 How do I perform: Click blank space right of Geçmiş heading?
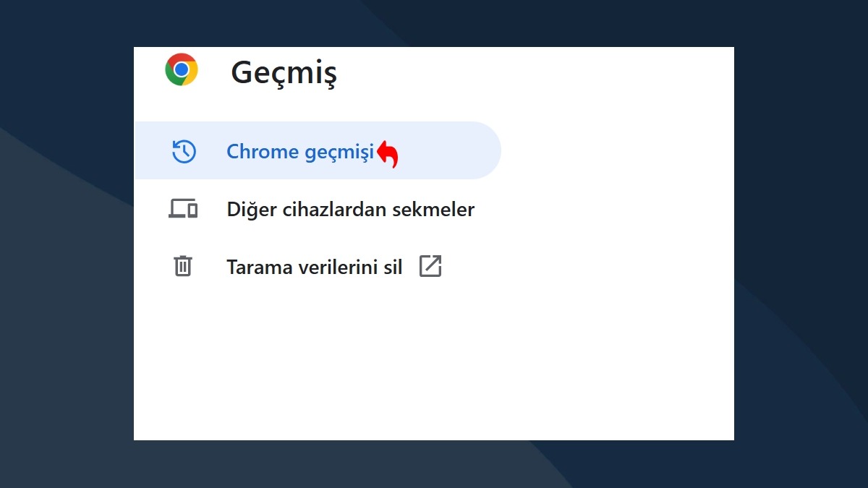[535, 73]
